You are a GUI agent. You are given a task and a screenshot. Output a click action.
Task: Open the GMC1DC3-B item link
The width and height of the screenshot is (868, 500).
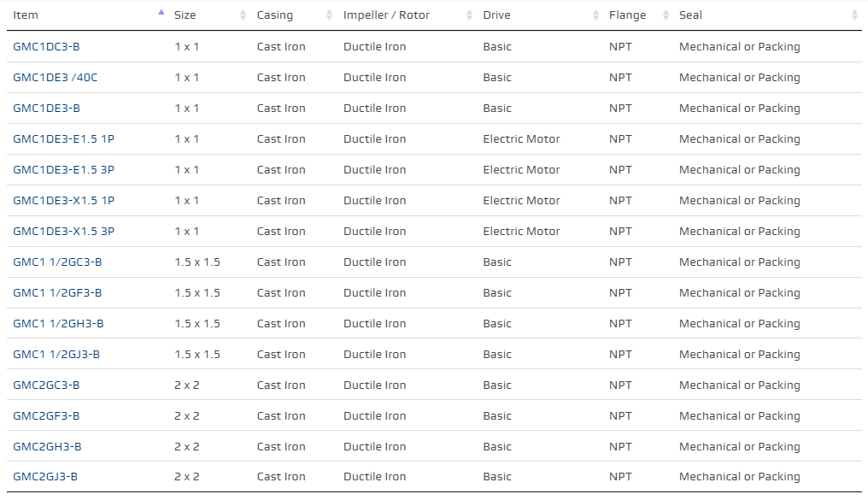pos(46,47)
